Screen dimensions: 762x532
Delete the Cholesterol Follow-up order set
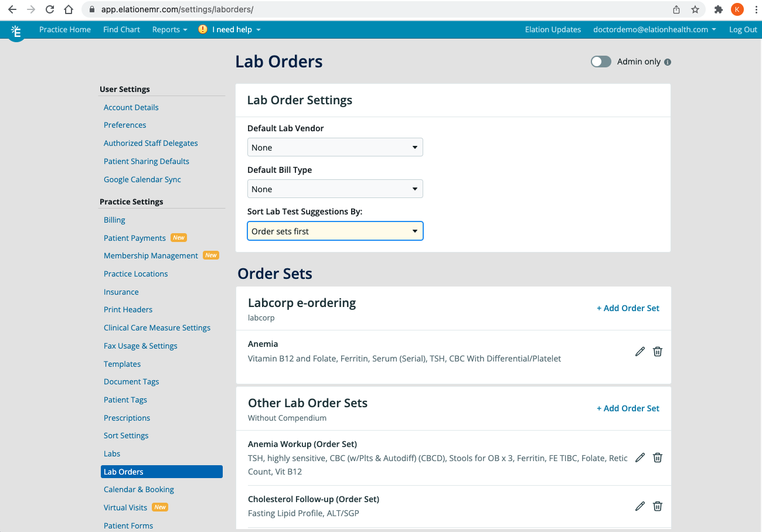657,506
